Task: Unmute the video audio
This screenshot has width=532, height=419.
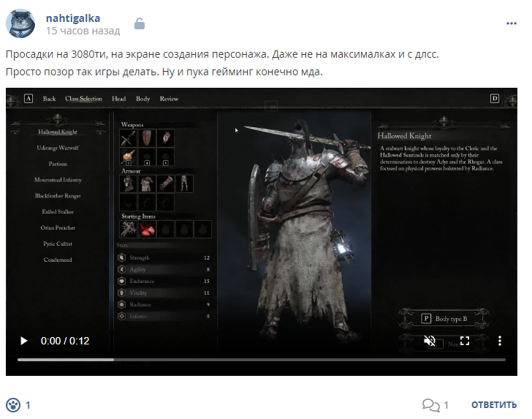Action: [430, 341]
